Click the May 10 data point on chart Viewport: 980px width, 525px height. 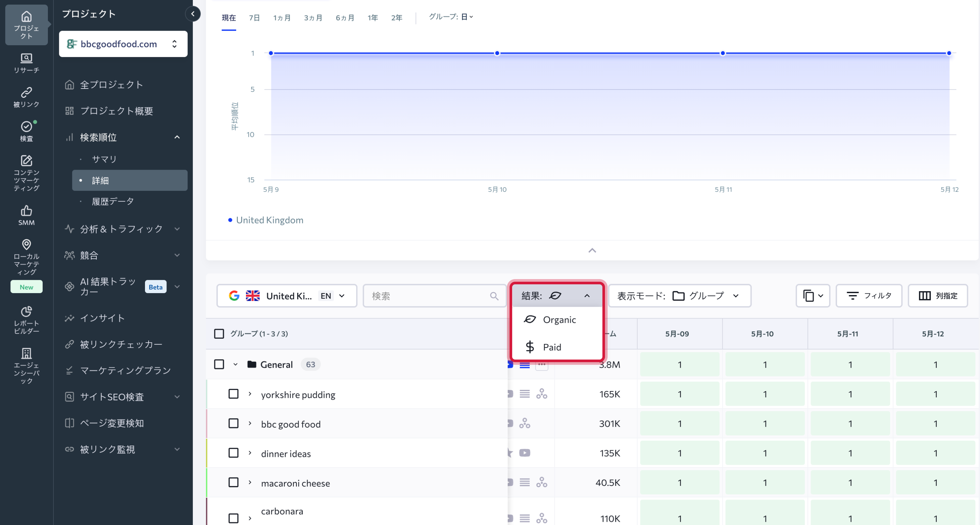point(497,53)
